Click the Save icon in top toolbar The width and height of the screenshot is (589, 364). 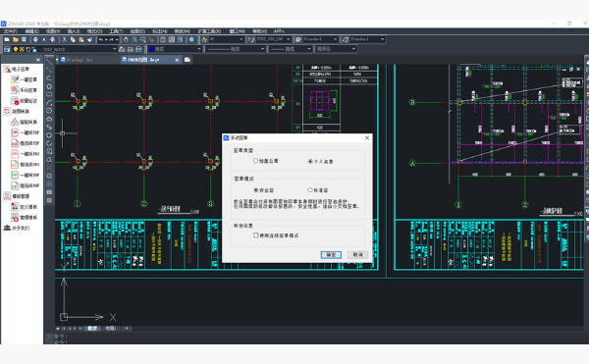coord(24,39)
